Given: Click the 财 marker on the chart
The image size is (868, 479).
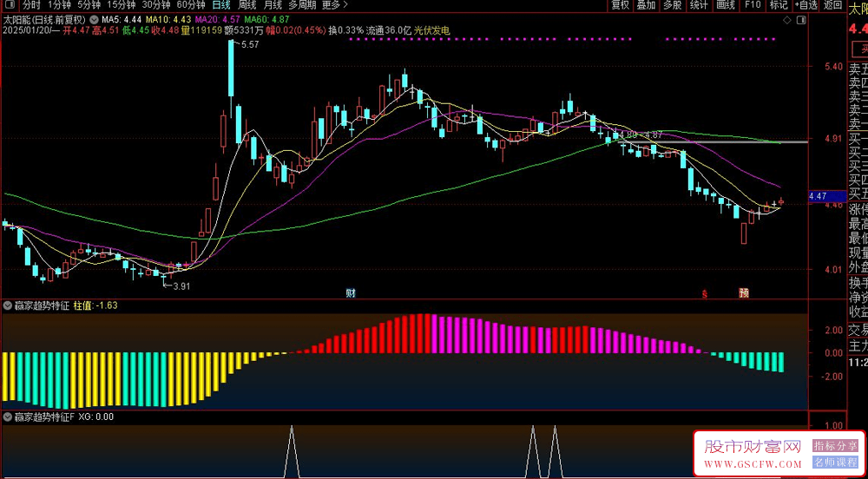Looking at the screenshot, I should pyautogui.click(x=350, y=293).
